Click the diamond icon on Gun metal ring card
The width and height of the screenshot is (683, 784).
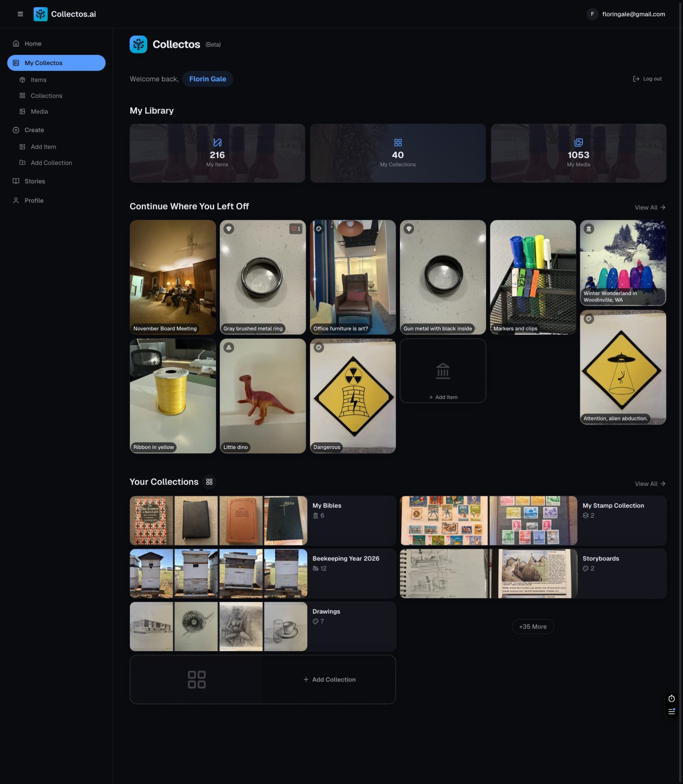point(409,229)
